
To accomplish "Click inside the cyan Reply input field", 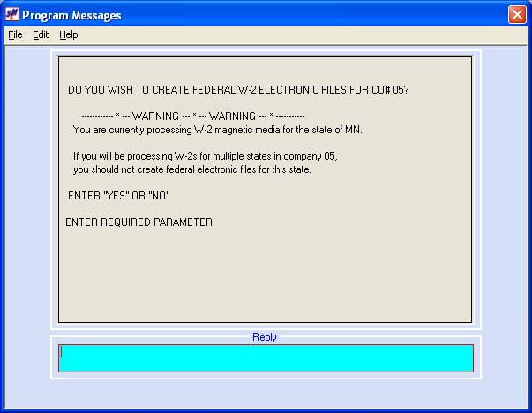I will [x=266, y=358].
